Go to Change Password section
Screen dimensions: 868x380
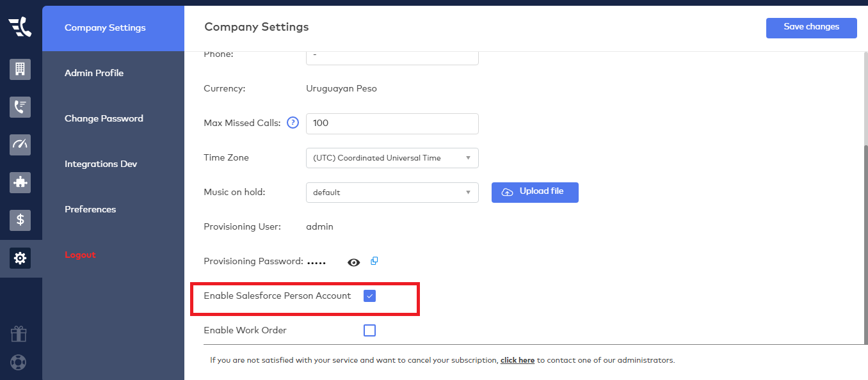click(x=104, y=118)
